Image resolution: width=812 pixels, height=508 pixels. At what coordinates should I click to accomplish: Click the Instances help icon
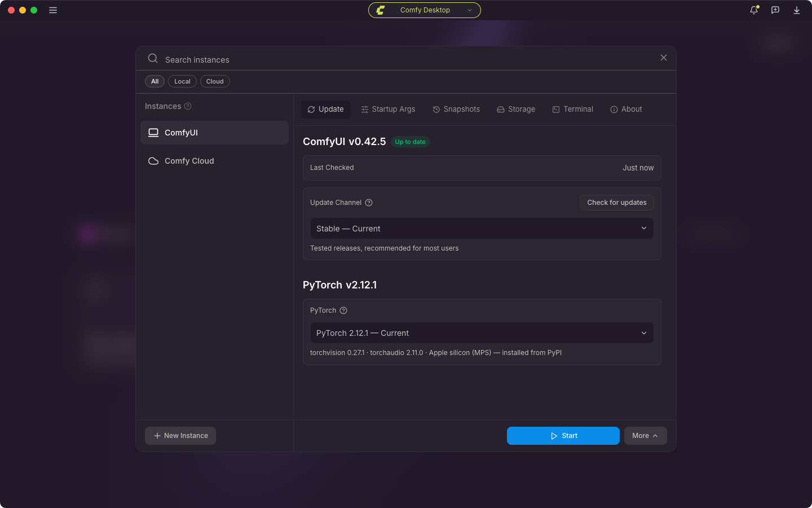tap(188, 106)
